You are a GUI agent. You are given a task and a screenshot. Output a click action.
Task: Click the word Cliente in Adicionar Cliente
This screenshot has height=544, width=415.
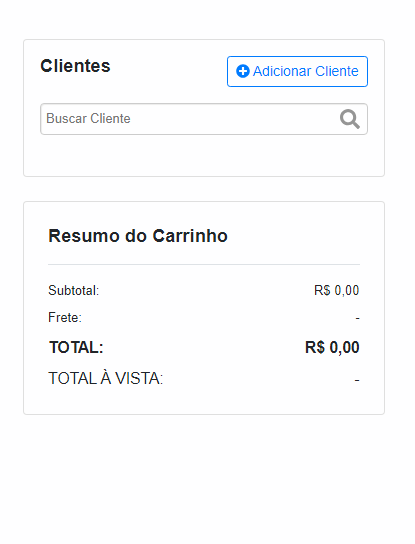click(x=337, y=71)
